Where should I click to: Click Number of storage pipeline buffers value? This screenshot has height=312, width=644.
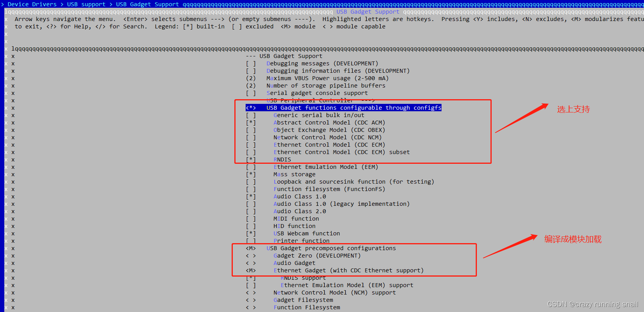point(251,86)
